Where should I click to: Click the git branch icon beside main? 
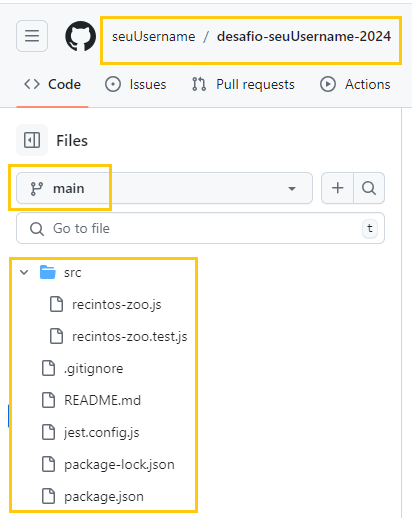tap(37, 188)
